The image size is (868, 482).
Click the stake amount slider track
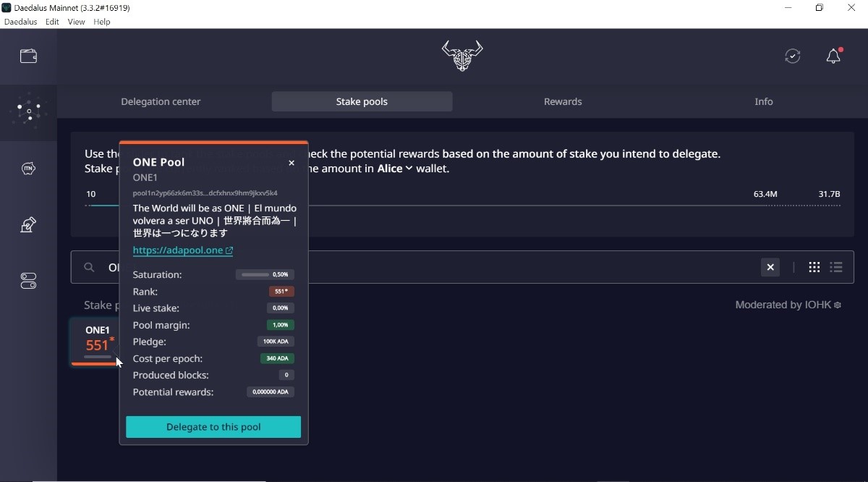pos(463,206)
